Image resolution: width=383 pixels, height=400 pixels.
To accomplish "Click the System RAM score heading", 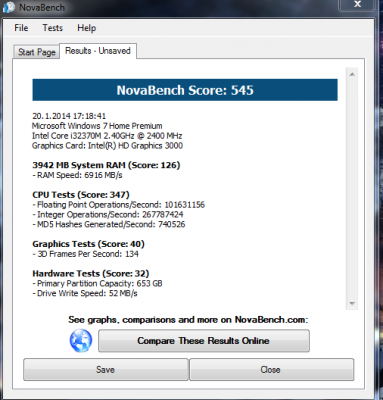I will (x=106, y=165).
